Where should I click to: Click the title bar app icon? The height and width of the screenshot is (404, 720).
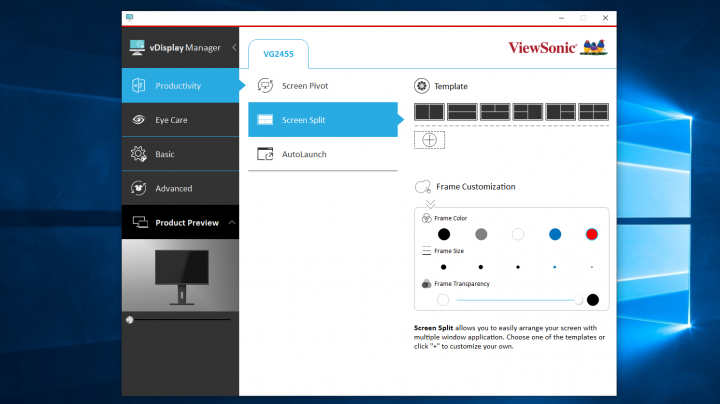click(129, 17)
